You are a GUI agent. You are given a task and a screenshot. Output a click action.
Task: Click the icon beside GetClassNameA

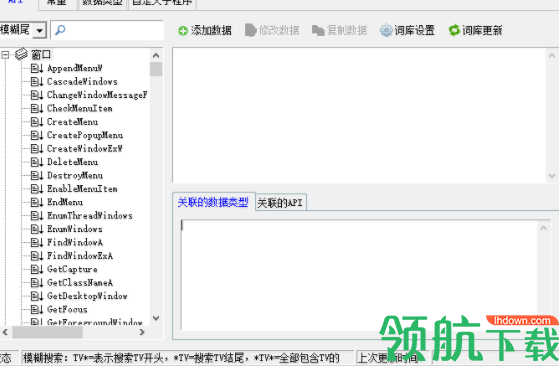[37, 283]
